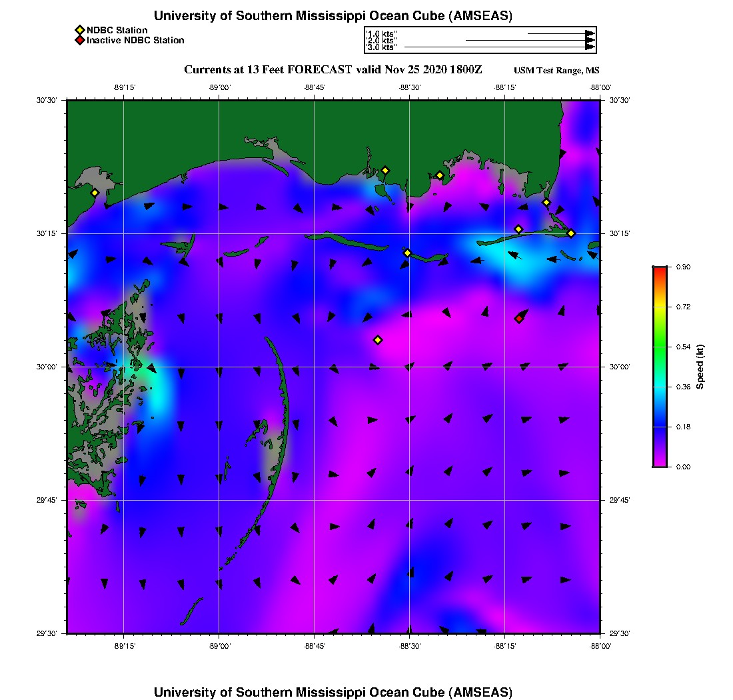The width and height of the screenshot is (733, 700).
Task: Click the Speed (kt) color bar label
Action: point(700,367)
